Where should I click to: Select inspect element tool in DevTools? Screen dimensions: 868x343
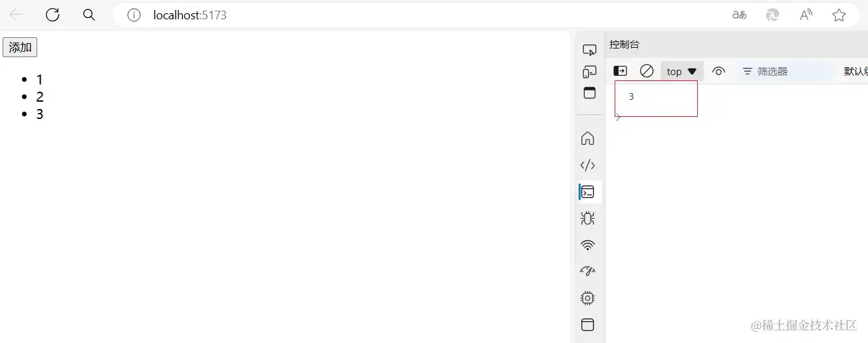tap(589, 50)
